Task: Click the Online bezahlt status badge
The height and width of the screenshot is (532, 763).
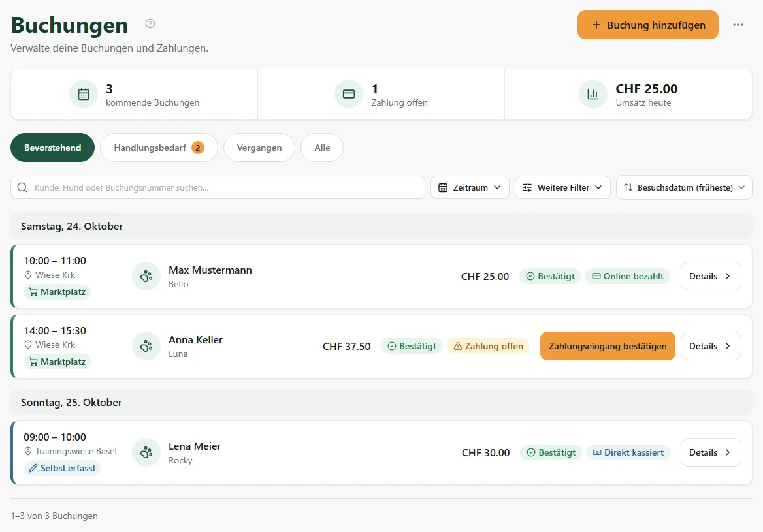Action: (x=628, y=276)
